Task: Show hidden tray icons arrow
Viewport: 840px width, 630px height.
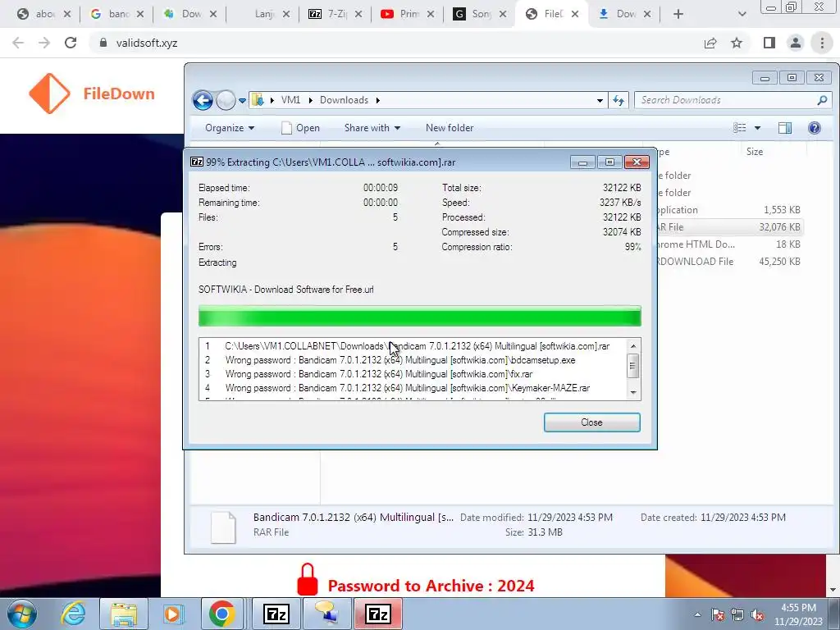Action: (697, 614)
